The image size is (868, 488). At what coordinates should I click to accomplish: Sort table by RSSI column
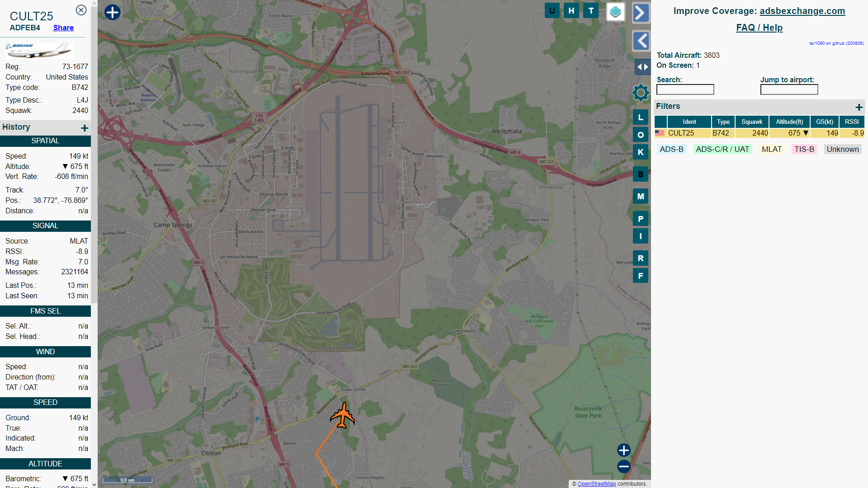point(852,122)
